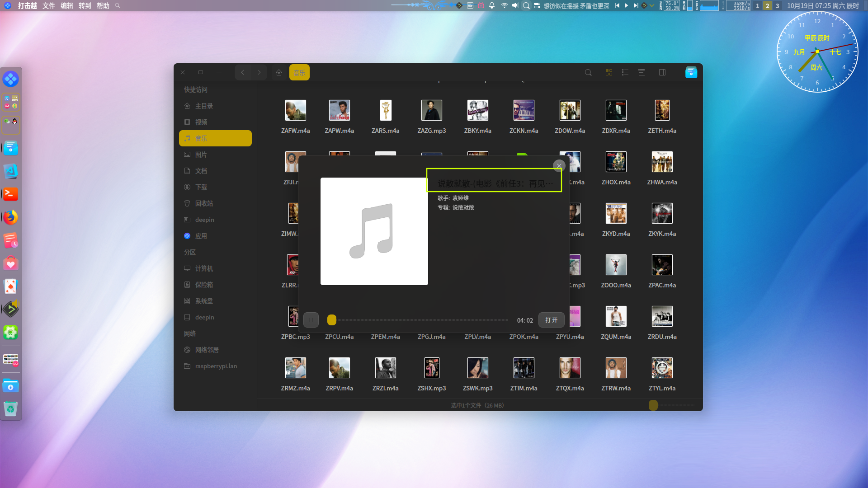868x488 pixels.
Task: Open the 帮助 menu in top bar
Action: [x=103, y=5]
